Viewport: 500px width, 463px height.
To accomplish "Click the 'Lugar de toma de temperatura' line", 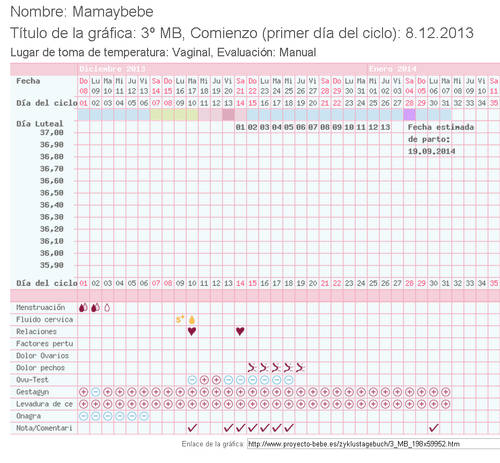I will point(163,52).
